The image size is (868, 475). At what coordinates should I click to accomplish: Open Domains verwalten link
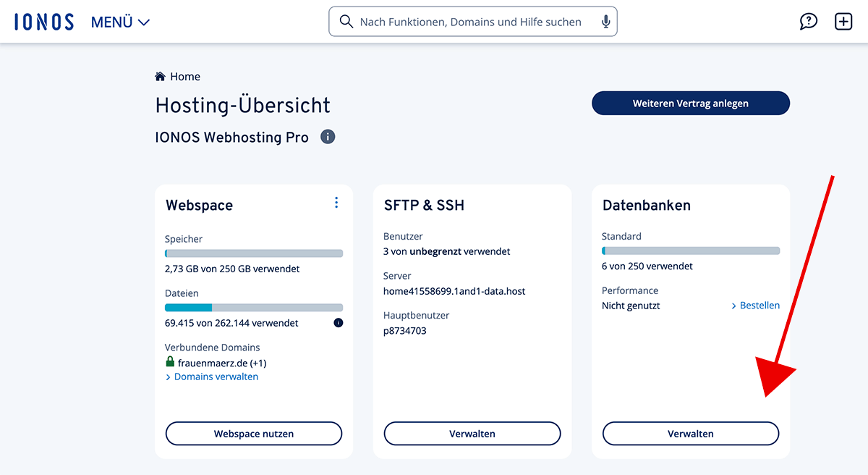click(x=216, y=377)
